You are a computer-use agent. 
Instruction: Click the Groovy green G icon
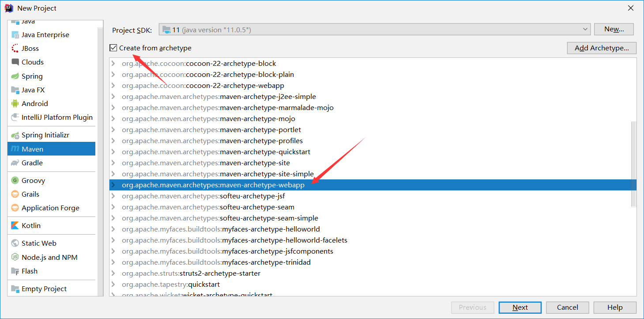(15, 180)
